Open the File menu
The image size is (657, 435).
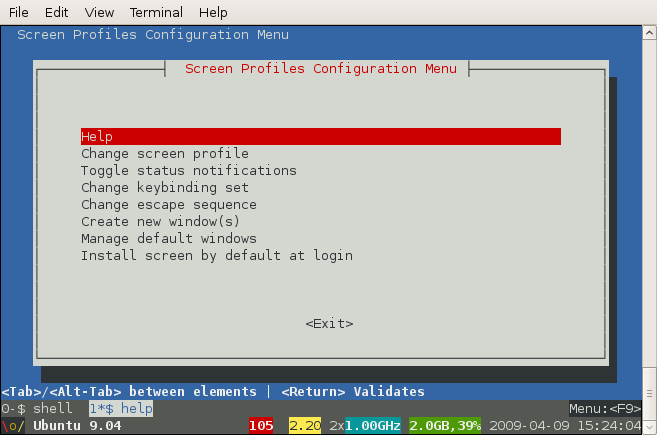[18, 12]
